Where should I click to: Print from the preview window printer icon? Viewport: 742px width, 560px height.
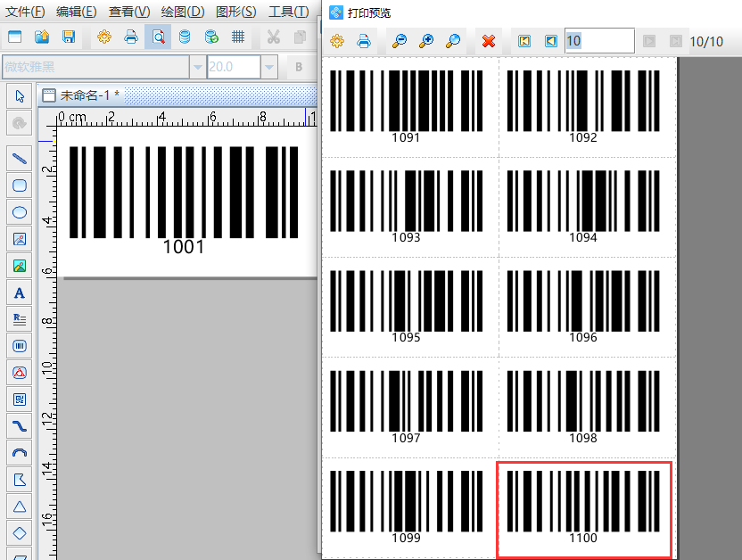point(364,41)
